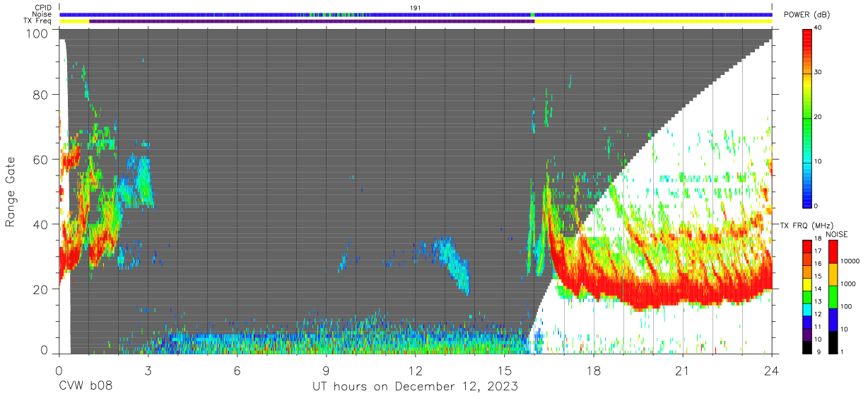Select the CPID row label
868x401 pixels.
point(44,7)
